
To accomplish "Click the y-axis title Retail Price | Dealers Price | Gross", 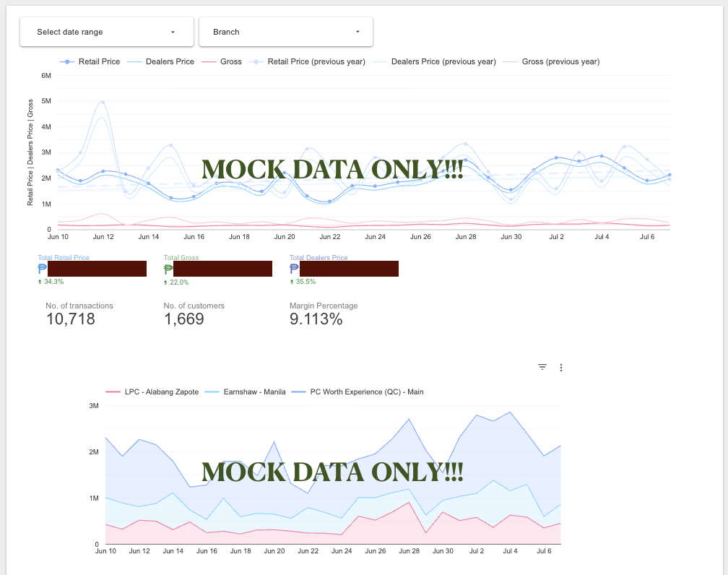I will click(x=30, y=152).
